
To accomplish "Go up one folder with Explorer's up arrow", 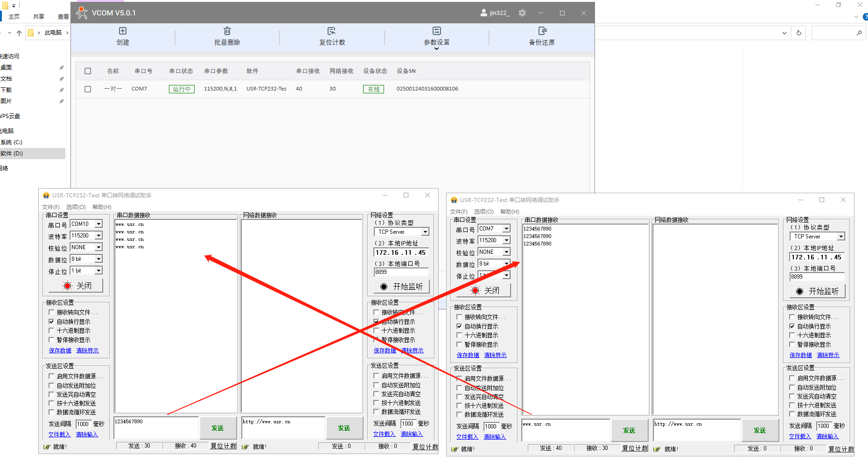I will coord(19,33).
